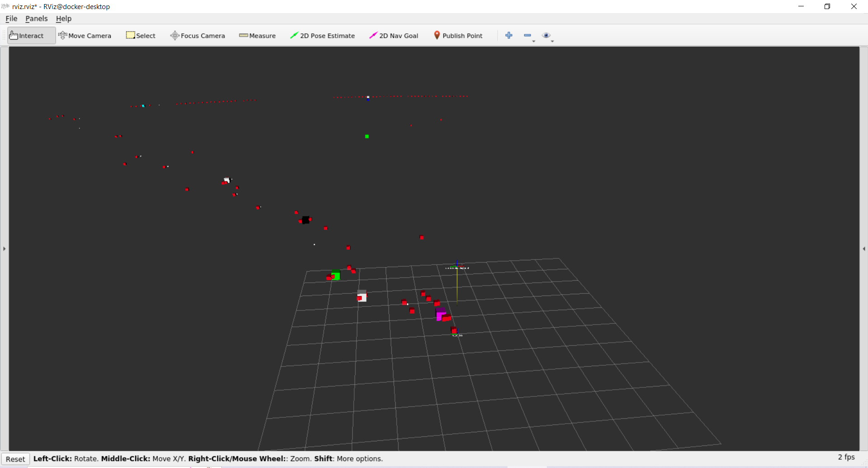Select the 2D Nav Goal tool

393,35
